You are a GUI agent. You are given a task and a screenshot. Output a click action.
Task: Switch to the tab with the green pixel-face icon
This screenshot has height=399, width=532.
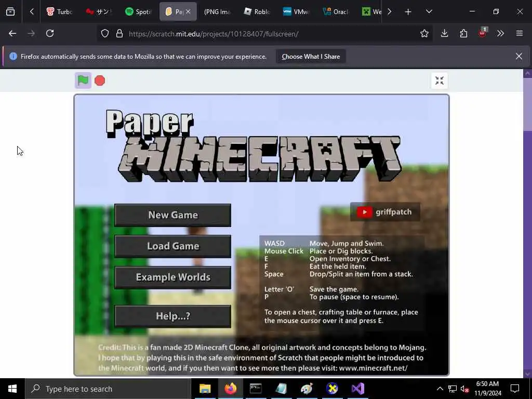[x=371, y=11]
